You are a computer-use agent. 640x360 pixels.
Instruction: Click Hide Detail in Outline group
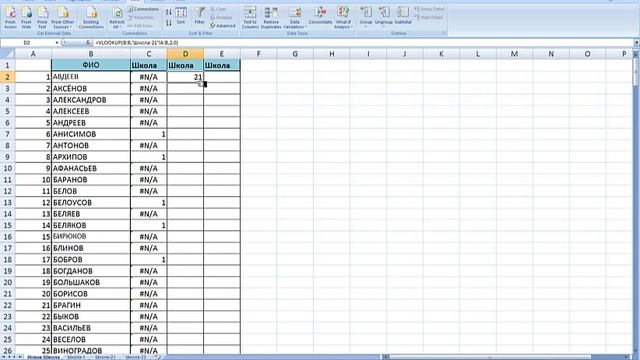click(429, 18)
